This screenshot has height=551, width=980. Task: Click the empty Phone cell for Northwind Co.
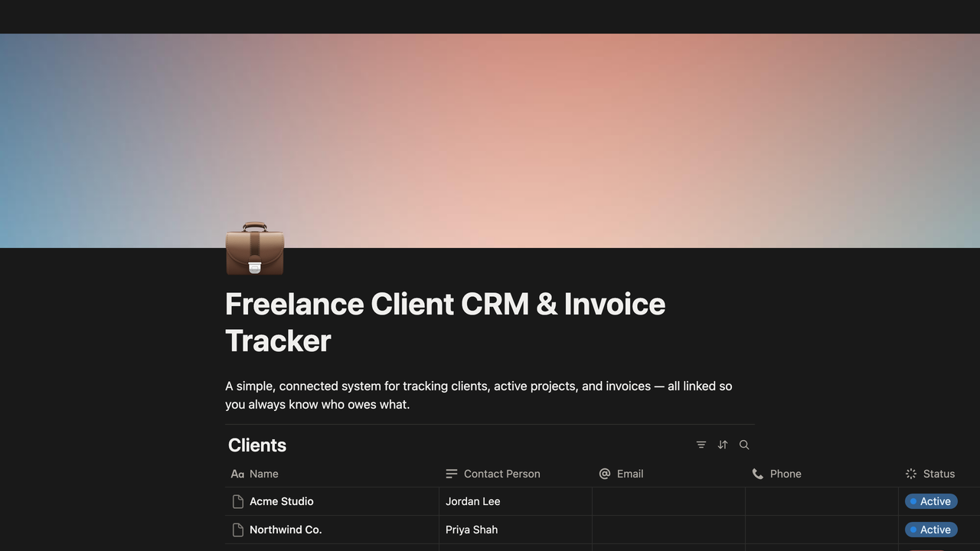click(x=822, y=530)
